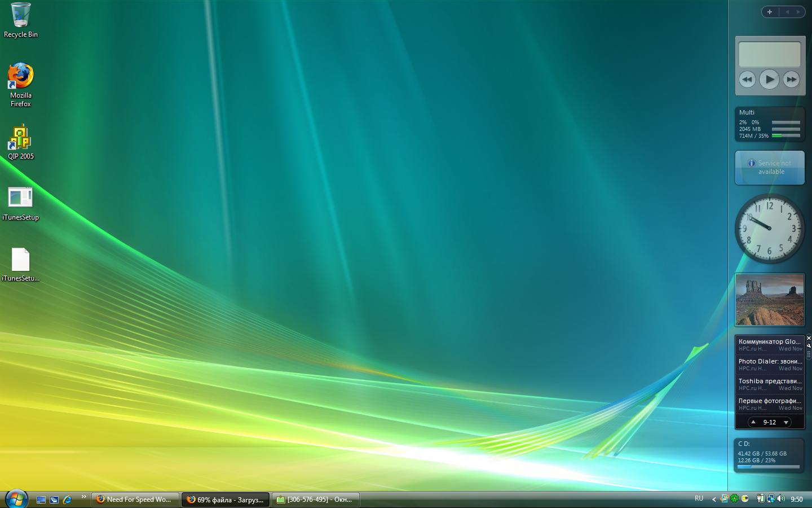Viewport: 812px width, 508px height.
Task: Switch to Need For Speed taskbar window
Action: coord(135,500)
